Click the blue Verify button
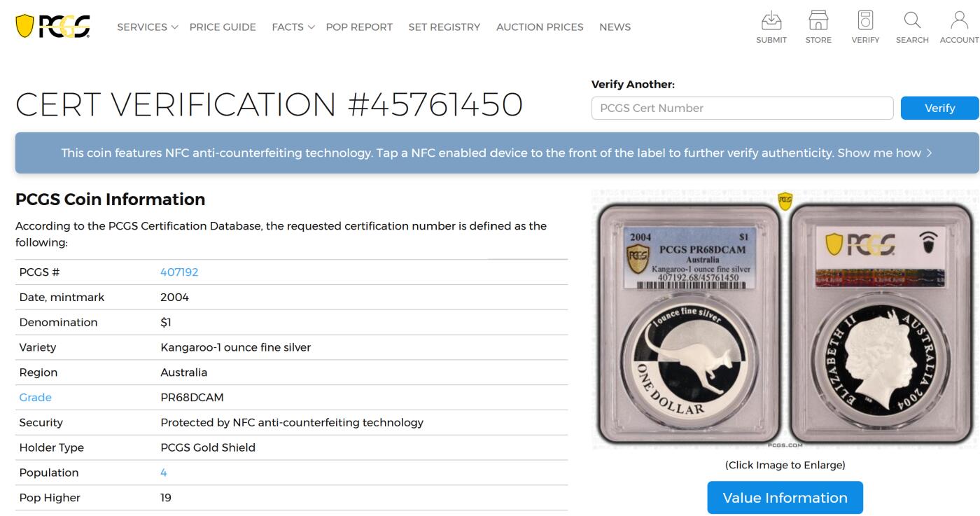Image resolution: width=980 pixels, height=516 pixels. [x=939, y=108]
